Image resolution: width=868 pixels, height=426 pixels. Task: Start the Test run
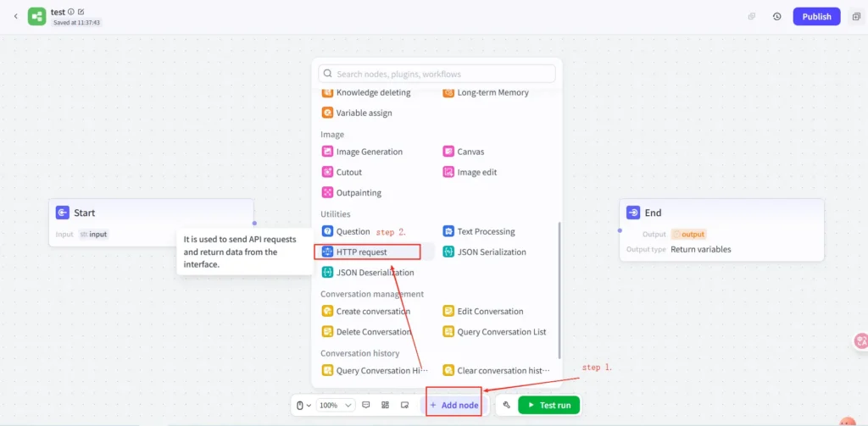pos(548,405)
